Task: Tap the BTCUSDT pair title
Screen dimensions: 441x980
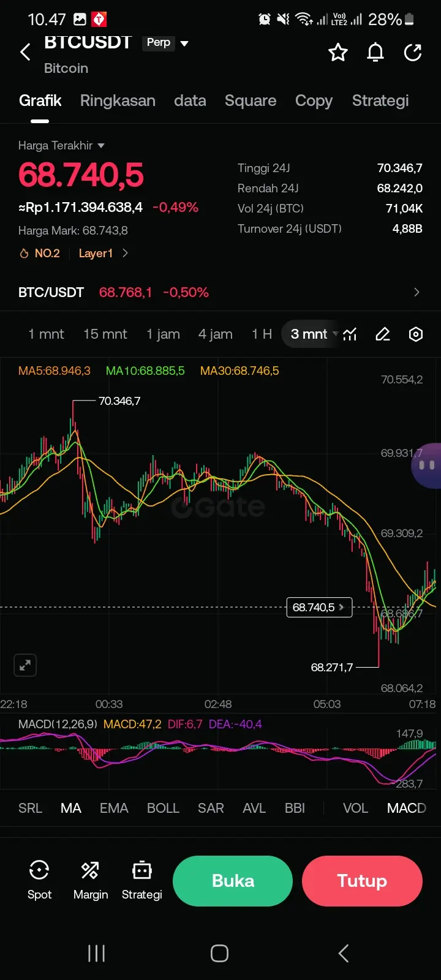Action: (x=88, y=42)
